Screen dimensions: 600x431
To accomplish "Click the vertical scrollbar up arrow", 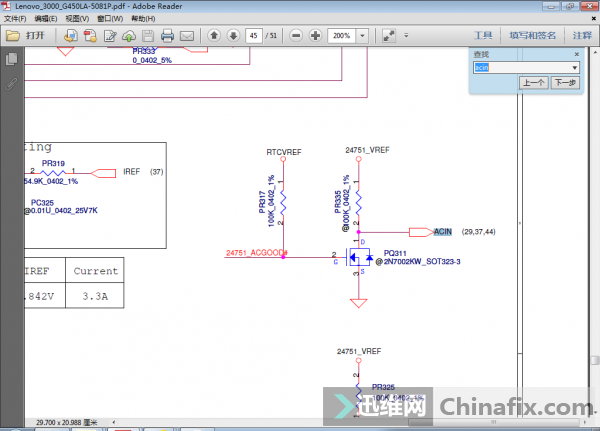I will (595, 51).
